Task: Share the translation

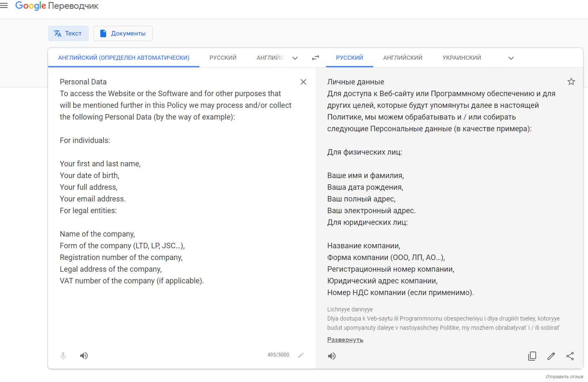Action: click(x=570, y=356)
